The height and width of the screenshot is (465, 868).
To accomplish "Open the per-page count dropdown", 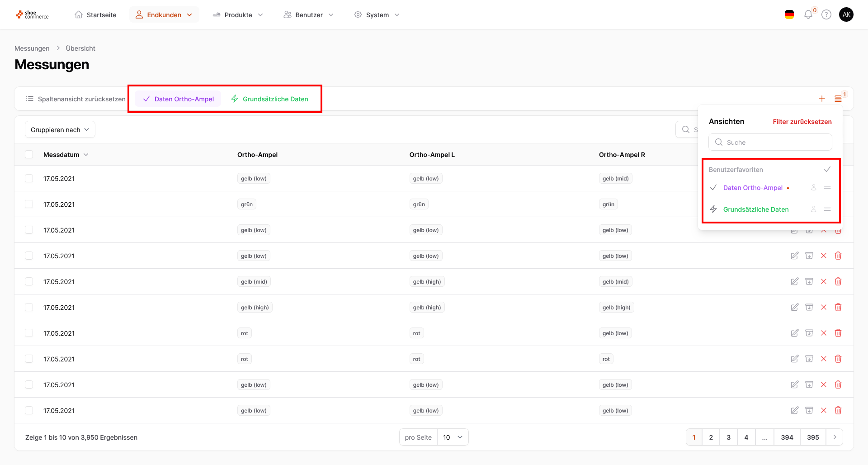I will click(x=453, y=437).
